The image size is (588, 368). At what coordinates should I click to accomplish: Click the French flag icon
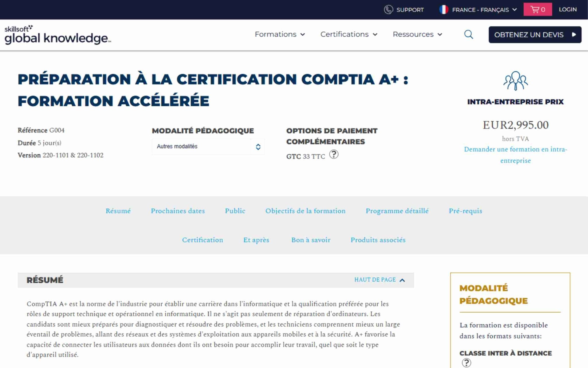pyautogui.click(x=444, y=9)
